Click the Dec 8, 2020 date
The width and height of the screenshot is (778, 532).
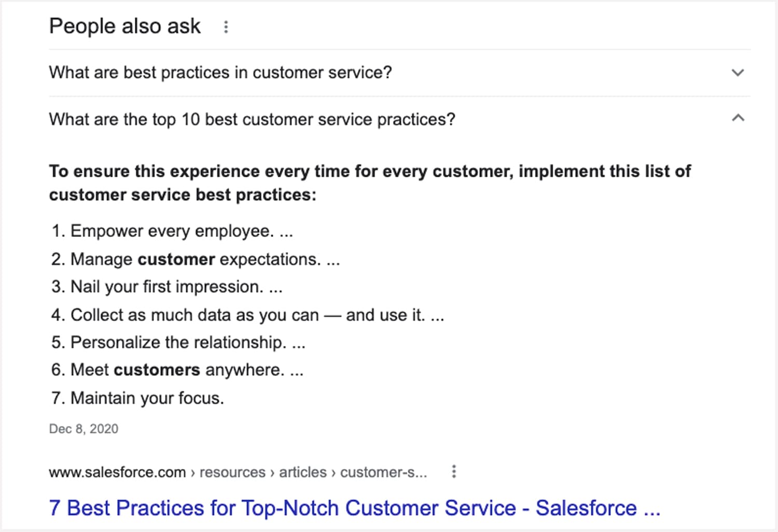[x=84, y=429]
